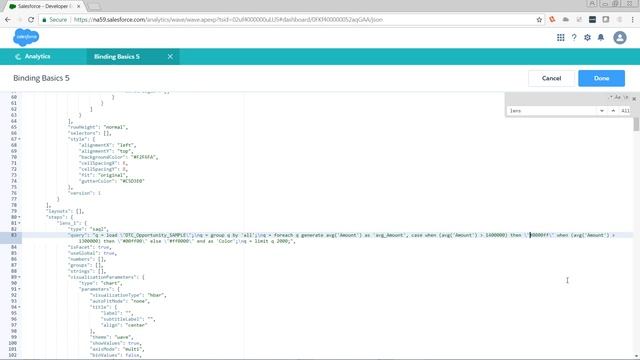Find previous match in search box

click(x=613, y=111)
